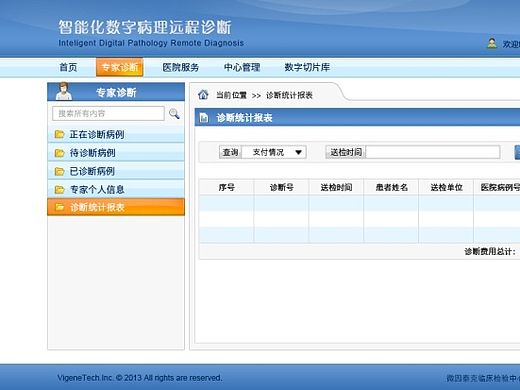Click the home icon in breadcrumb bar
The height and width of the screenshot is (390, 520).
point(203,95)
